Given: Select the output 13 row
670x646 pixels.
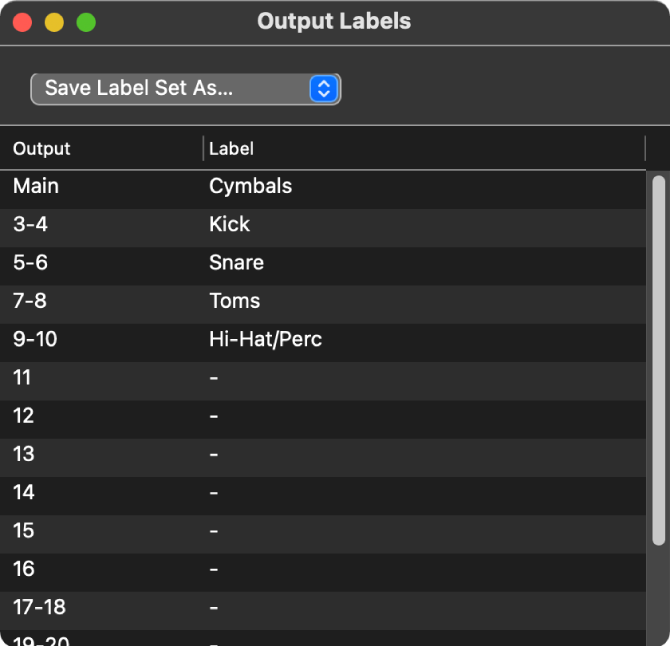Looking at the screenshot, I should 24,454.
